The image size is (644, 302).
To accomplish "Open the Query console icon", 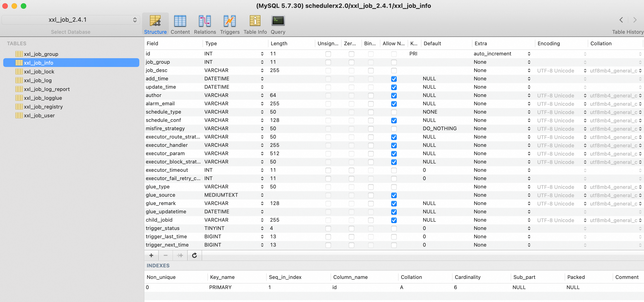I will tap(278, 21).
